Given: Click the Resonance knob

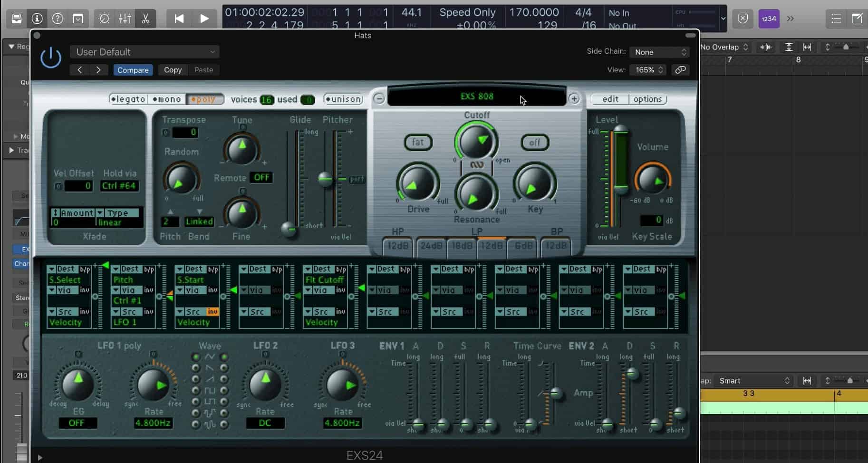Looking at the screenshot, I should point(476,194).
